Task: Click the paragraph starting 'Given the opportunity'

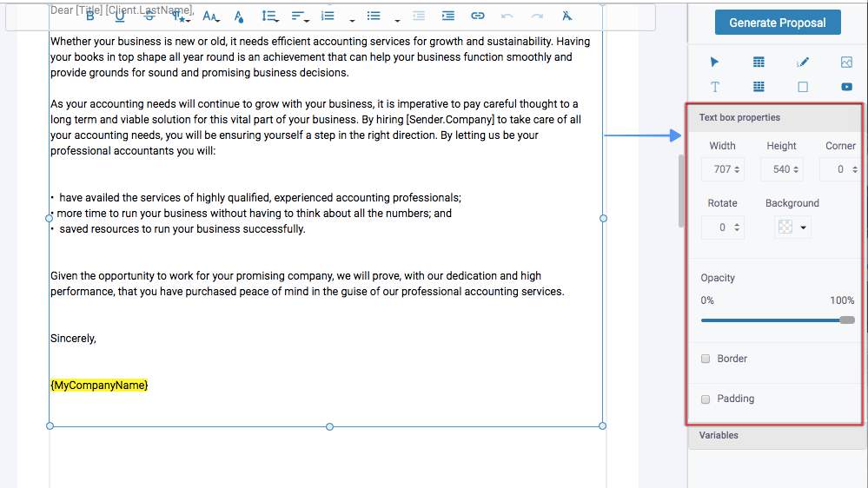Action: [308, 283]
